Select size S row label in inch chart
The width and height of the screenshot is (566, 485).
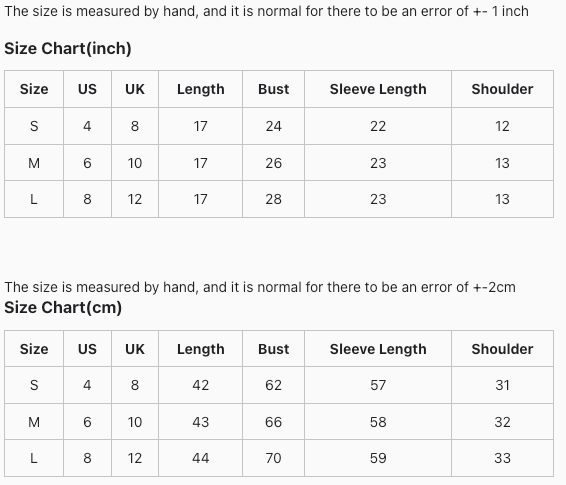[x=34, y=126]
